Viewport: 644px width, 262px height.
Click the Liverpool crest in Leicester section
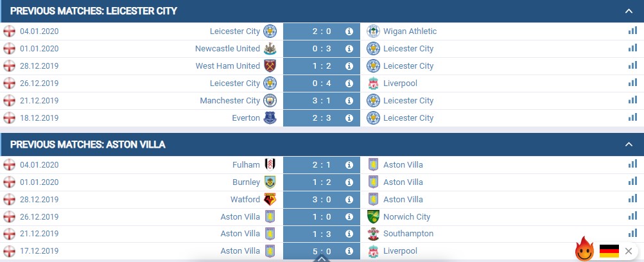click(373, 83)
